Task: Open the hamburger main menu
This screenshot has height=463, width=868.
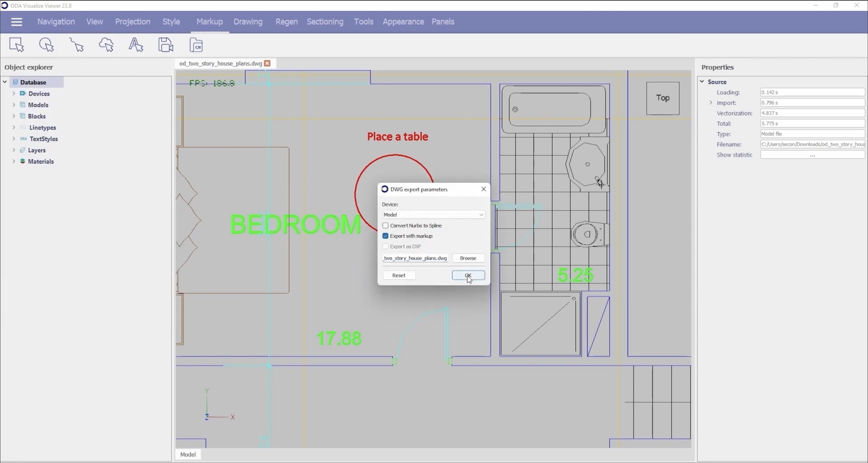Action: click(x=17, y=22)
